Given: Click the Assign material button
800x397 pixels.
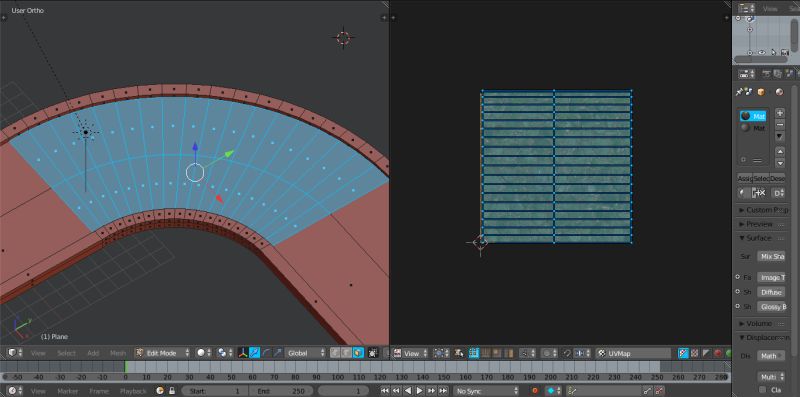Looking at the screenshot, I should click(x=745, y=179).
